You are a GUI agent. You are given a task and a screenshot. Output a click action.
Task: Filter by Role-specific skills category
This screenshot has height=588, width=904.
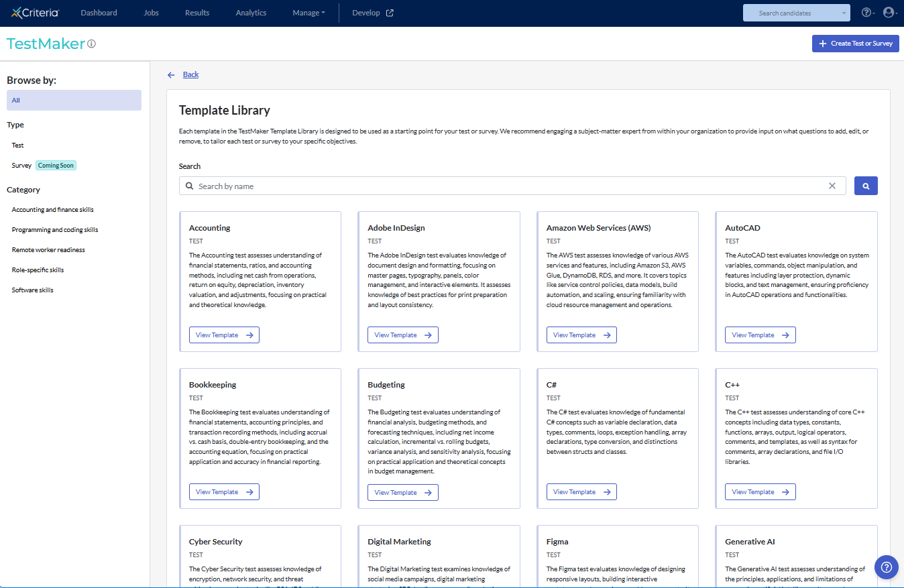coord(38,270)
